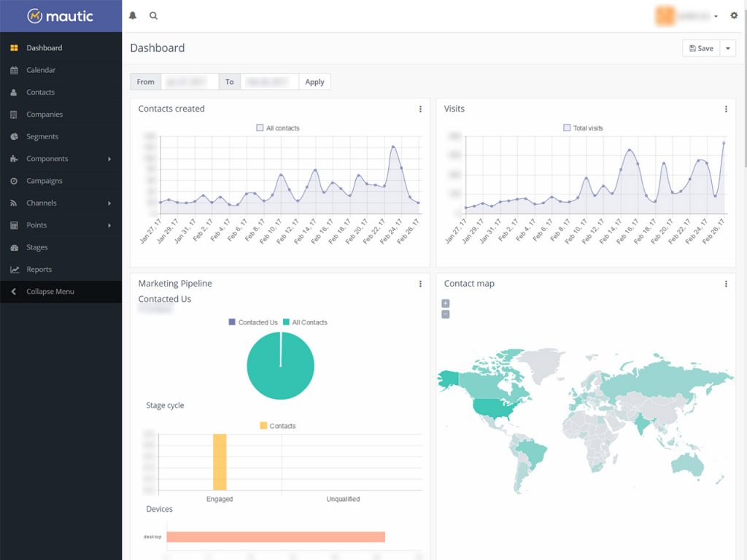Viewport: 747px width, 560px height.
Task: Toggle the Contacted Us pie legend
Action: (252, 322)
